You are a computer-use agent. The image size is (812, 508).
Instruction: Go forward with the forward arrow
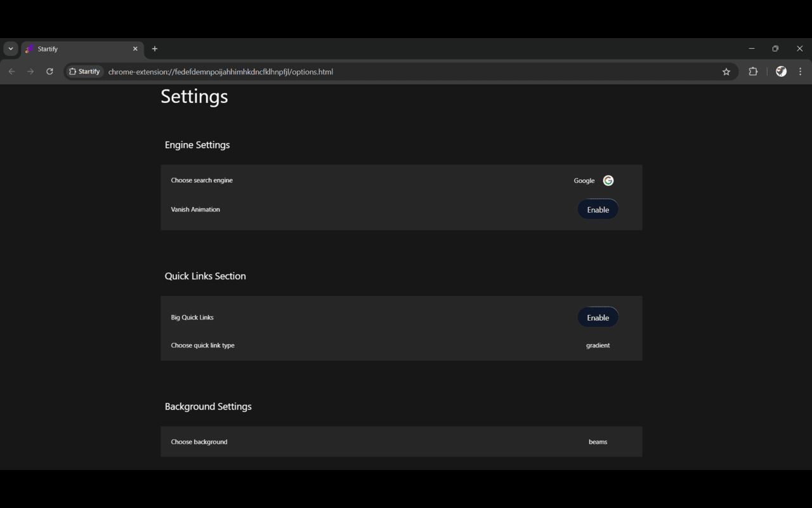tap(30, 72)
